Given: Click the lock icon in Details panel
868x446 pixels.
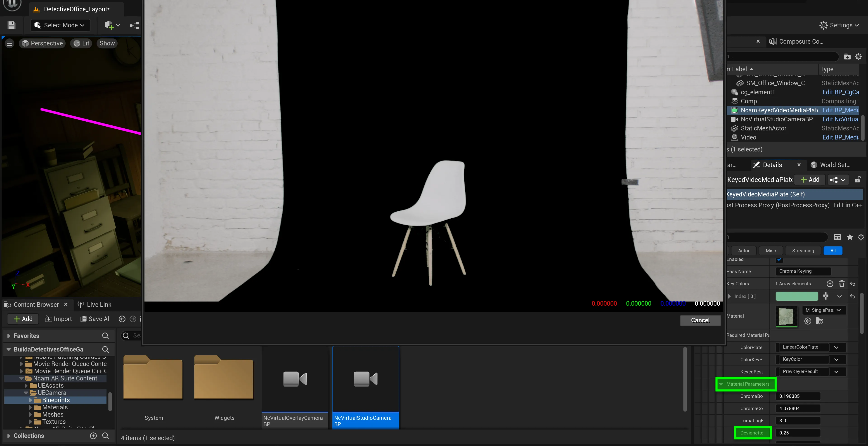Looking at the screenshot, I should point(858,179).
